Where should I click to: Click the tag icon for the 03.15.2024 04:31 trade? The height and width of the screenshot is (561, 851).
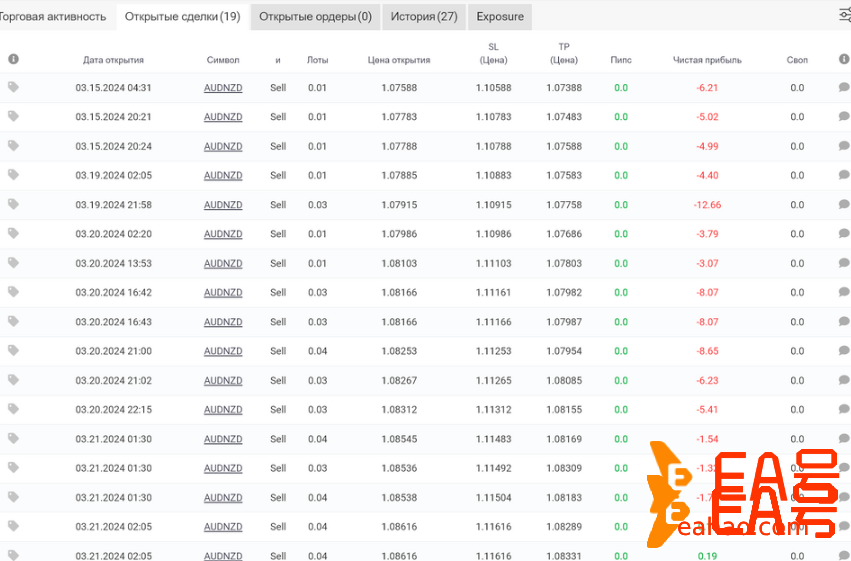[x=13, y=87]
